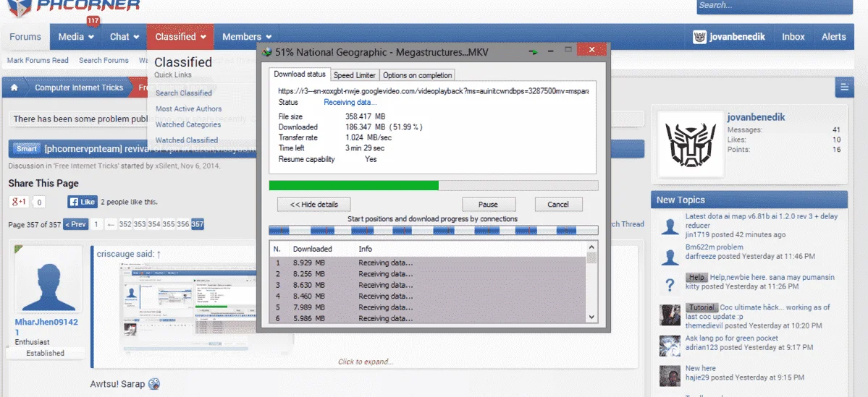Open the Forums tab
Viewport: 868px width, 397px height.
point(25,36)
